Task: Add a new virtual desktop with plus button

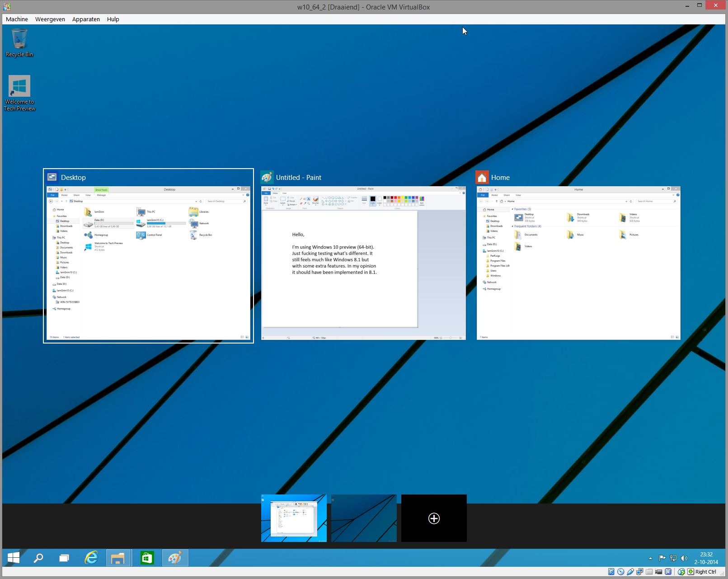Action: 434,518
